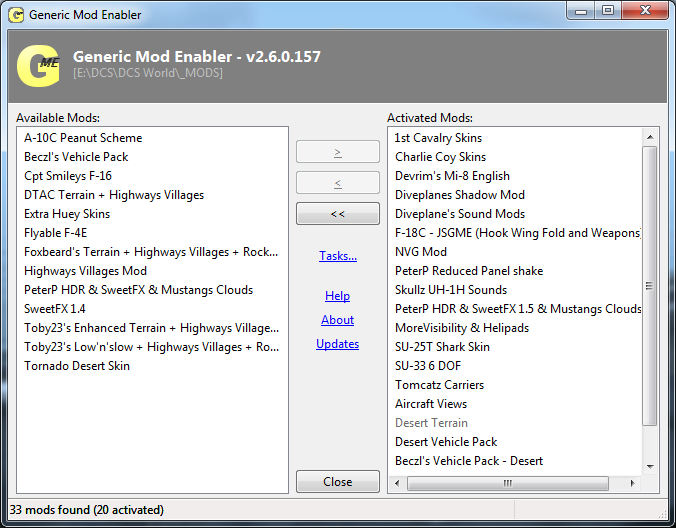Click the yellow GME logo in header
The height and width of the screenshot is (528, 676).
(38, 66)
